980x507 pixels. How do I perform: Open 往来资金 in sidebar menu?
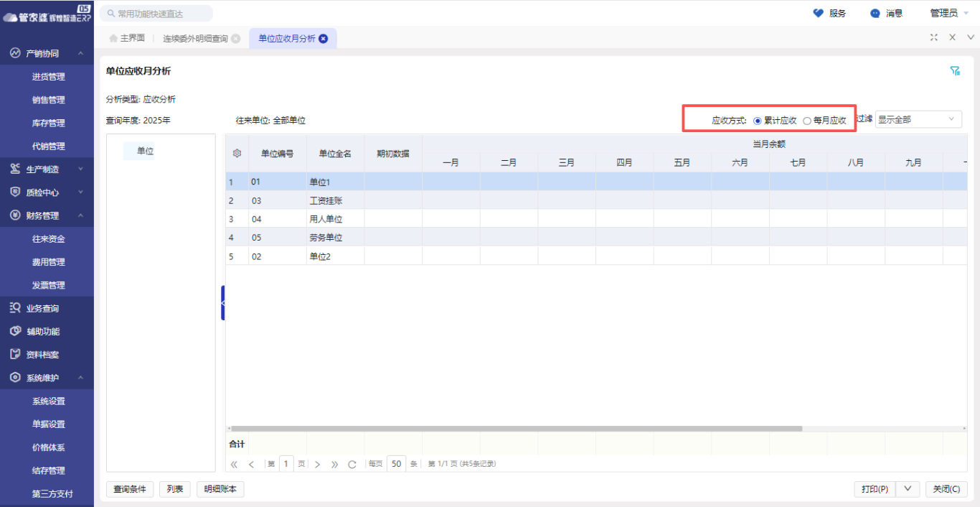[49, 239]
